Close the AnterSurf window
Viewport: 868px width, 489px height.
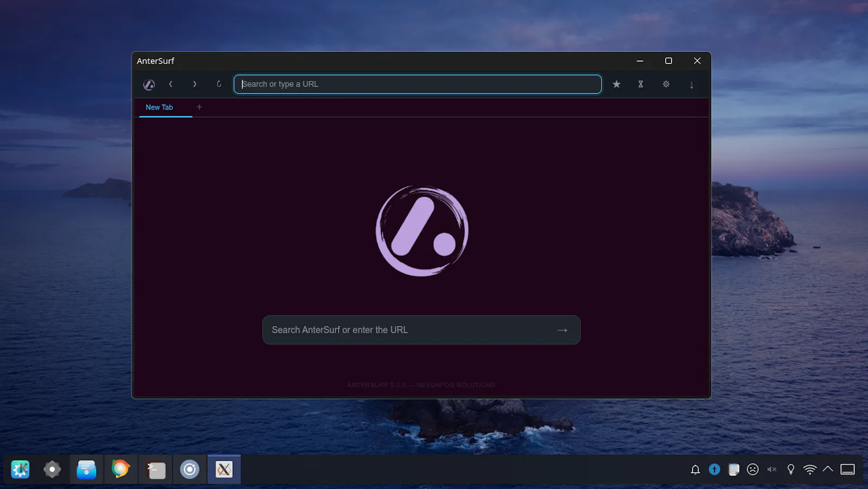point(698,61)
